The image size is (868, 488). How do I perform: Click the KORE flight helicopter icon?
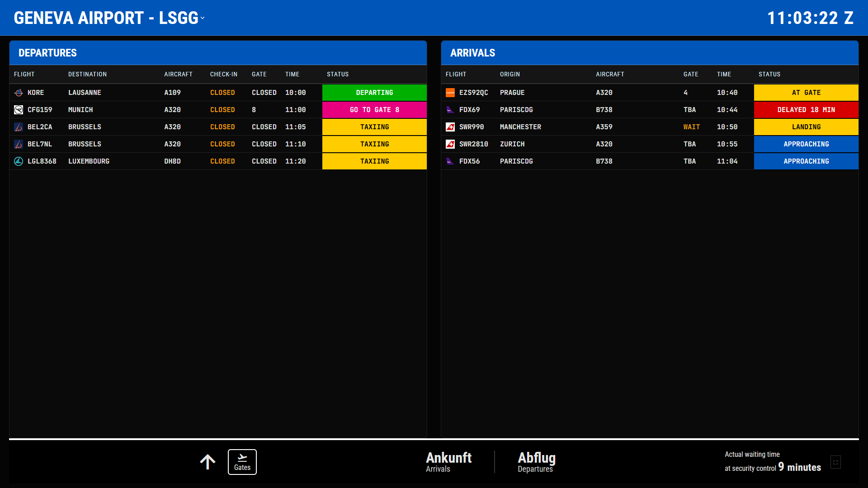pyautogui.click(x=19, y=93)
